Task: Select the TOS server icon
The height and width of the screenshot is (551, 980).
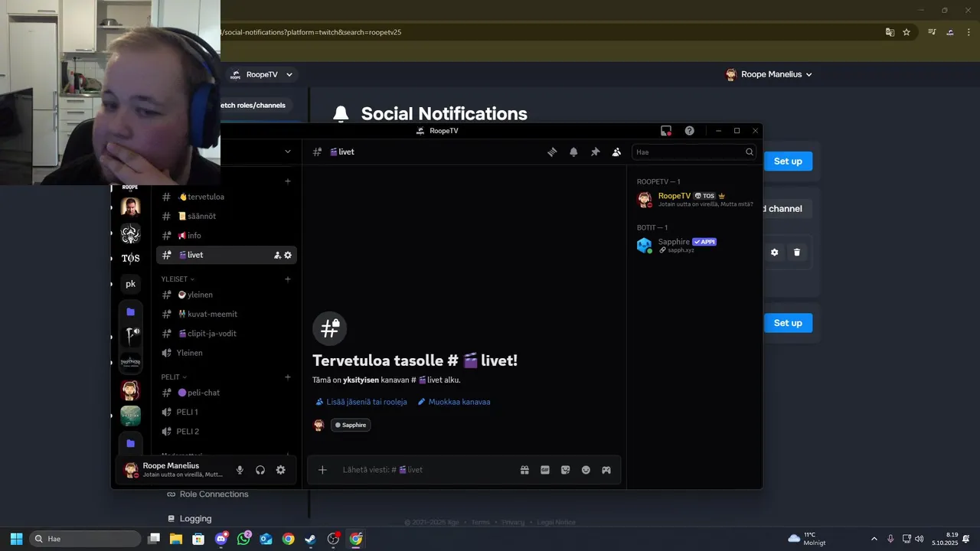Action: (130, 259)
